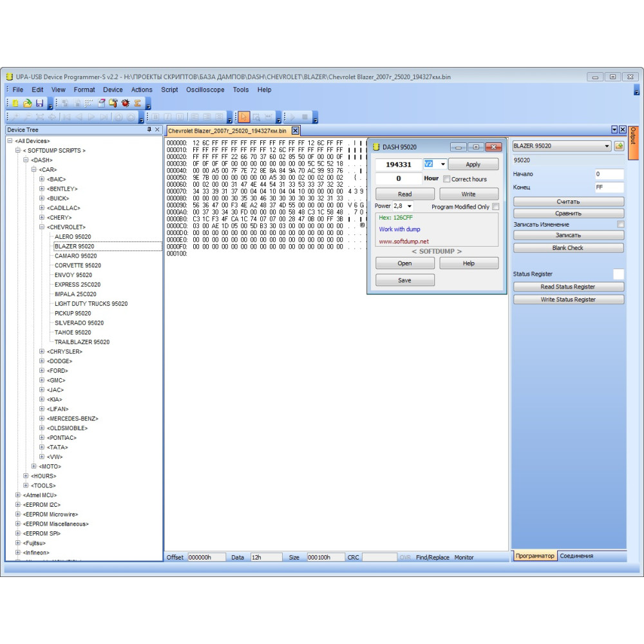Click the Save button in DASH 95020
The width and height of the screenshot is (644, 644).
[x=404, y=280]
